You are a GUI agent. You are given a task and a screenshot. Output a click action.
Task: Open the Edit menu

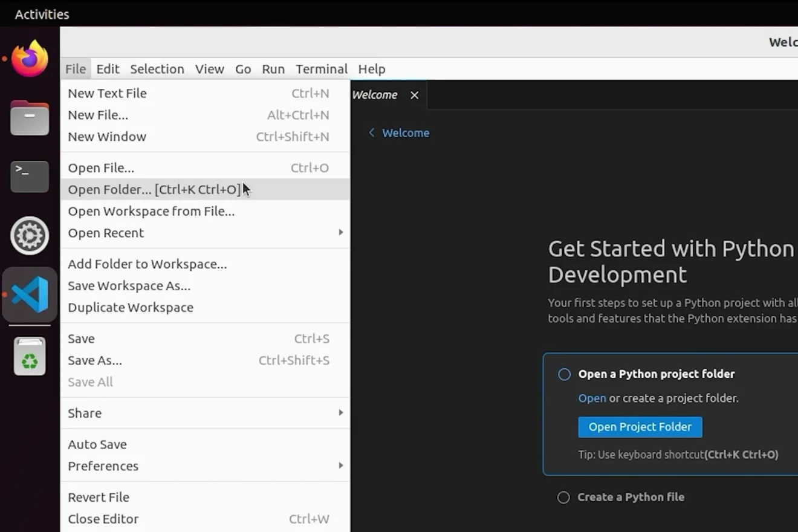click(x=108, y=69)
